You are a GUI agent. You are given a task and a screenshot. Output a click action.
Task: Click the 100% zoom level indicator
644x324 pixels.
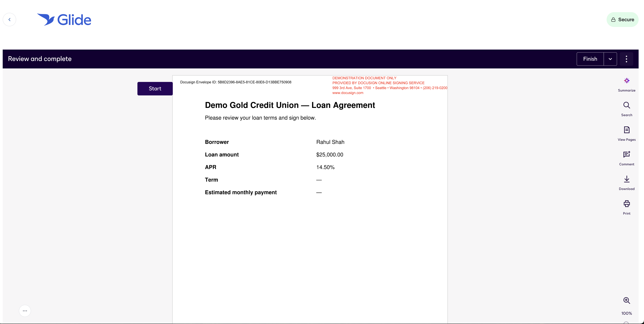(626, 314)
